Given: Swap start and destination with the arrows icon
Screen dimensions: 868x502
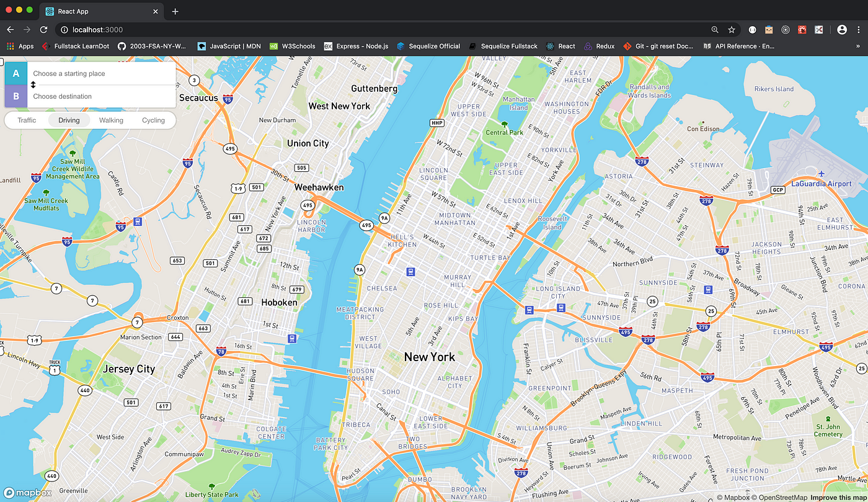Looking at the screenshot, I should coord(33,84).
